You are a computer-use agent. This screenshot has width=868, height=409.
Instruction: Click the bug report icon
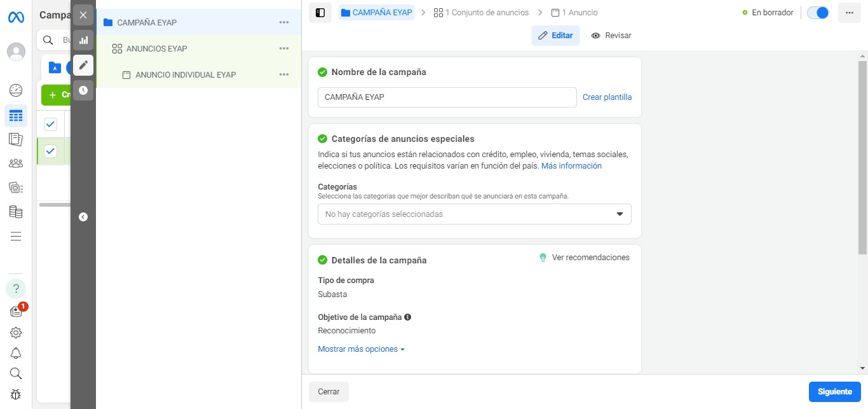16,394
